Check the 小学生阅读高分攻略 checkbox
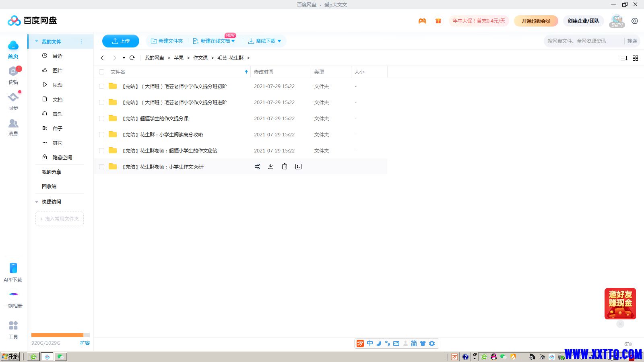This screenshot has height=362, width=644. point(102,135)
